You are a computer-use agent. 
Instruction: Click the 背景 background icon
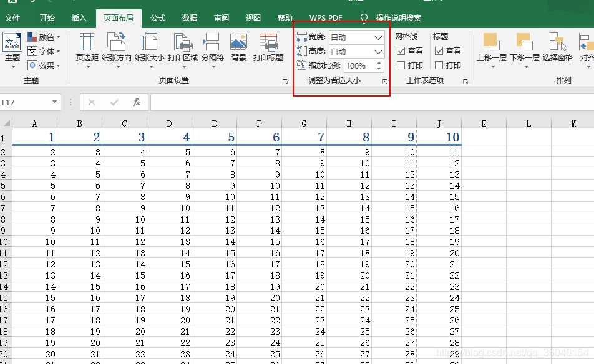[x=238, y=42]
